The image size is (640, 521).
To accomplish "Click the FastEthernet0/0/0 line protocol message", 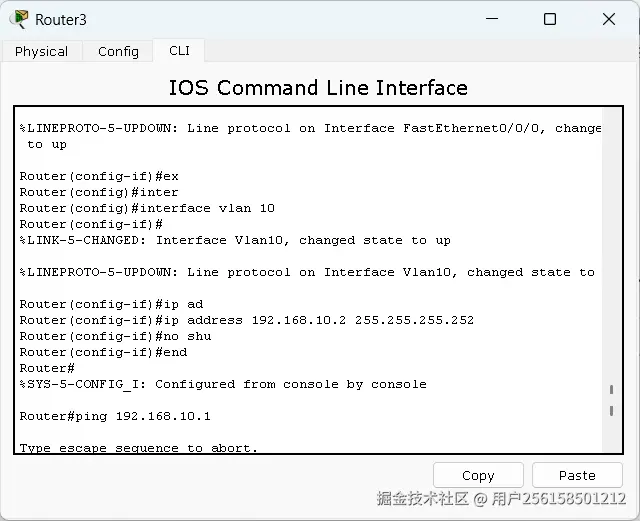I will [x=310, y=128].
